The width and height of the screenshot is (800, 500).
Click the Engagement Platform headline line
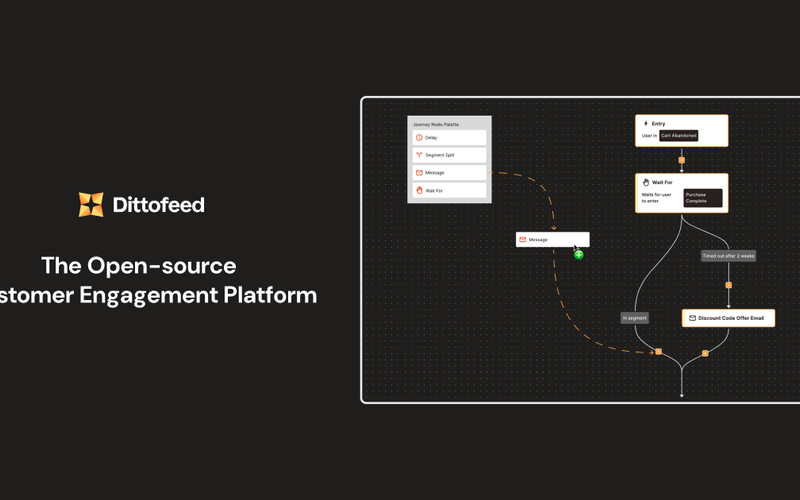[x=158, y=295]
